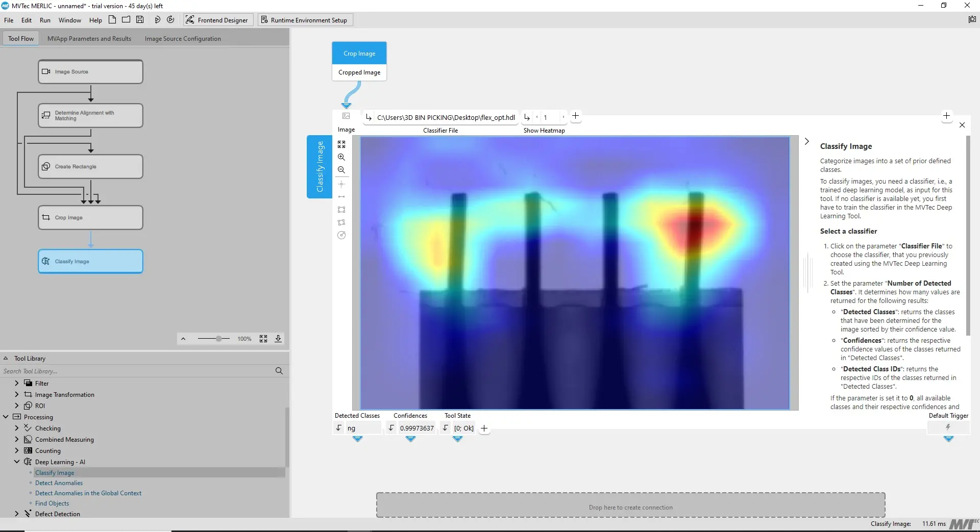
Task: Open the File menu
Action: [x=9, y=20]
